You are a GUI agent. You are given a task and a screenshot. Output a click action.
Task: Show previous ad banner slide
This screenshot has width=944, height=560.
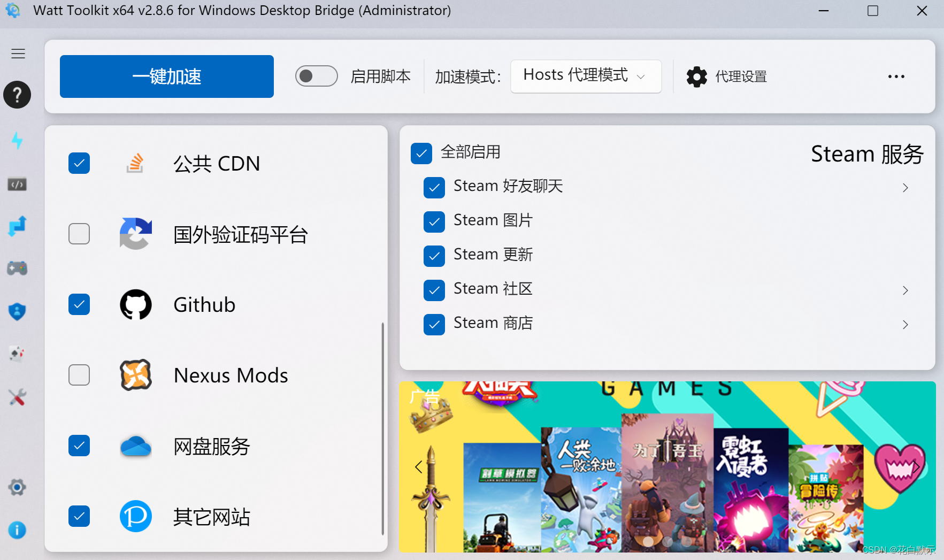pos(419,467)
